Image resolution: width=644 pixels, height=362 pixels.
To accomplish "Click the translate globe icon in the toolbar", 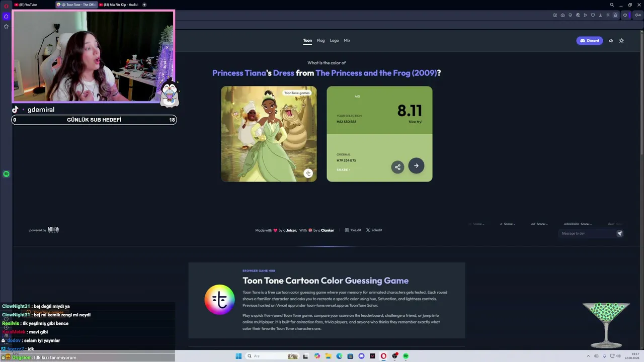I will pos(578,15).
